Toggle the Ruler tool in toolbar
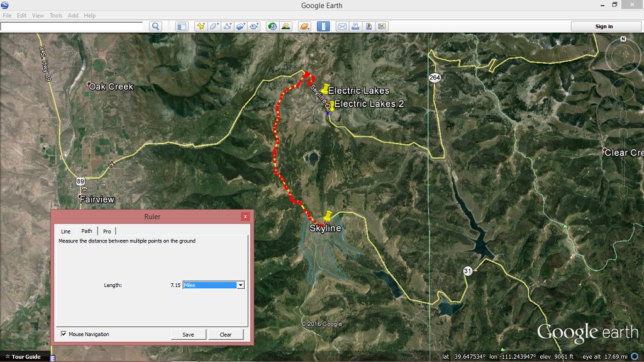The height and width of the screenshot is (362, 644). click(323, 26)
